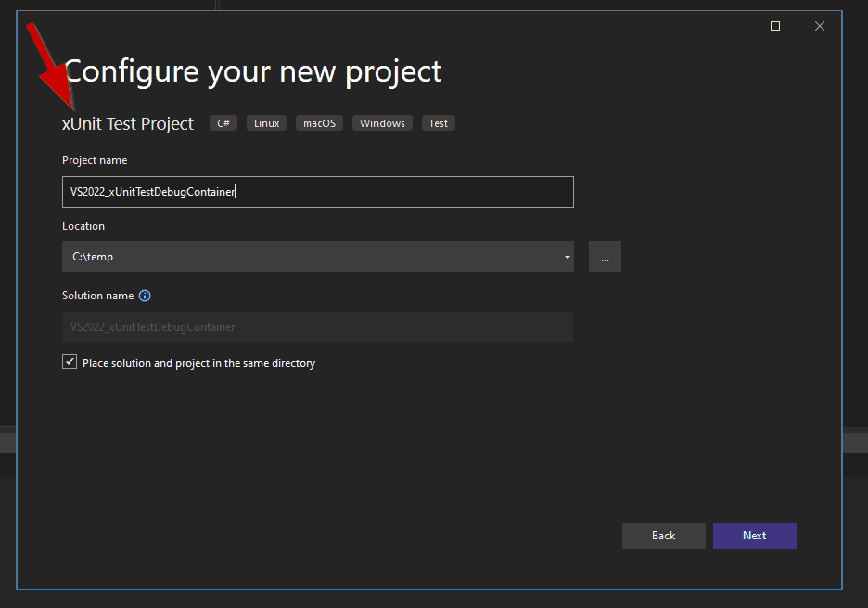The width and height of the screenshot is (868, 608).
Task: Click the Solution name info icon
Action: point(145,296)
